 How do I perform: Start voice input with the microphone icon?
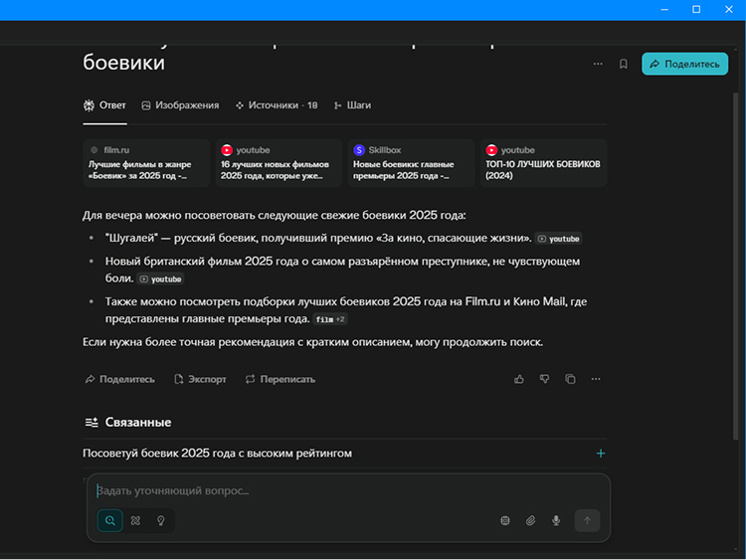coord(556,520)
